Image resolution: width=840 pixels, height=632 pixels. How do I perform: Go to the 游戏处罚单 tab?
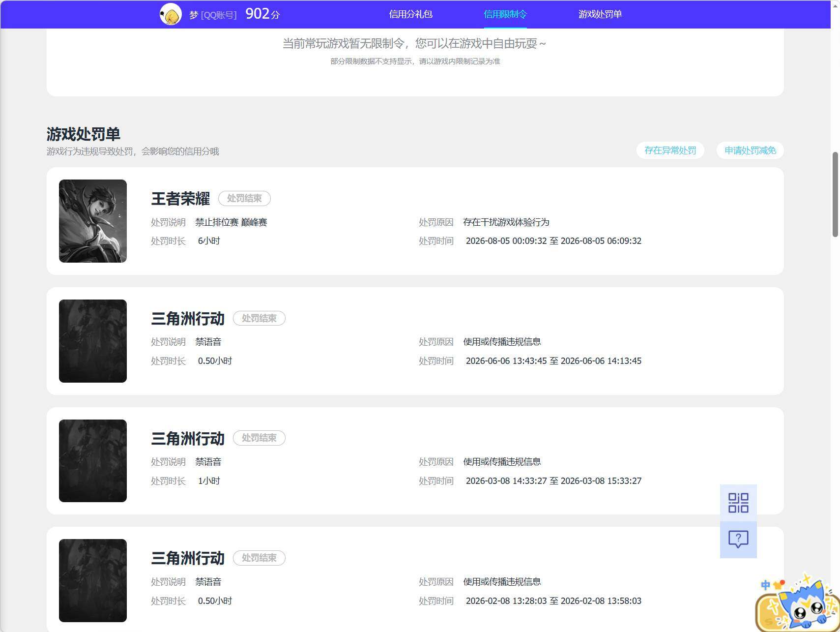click(600, 14)
